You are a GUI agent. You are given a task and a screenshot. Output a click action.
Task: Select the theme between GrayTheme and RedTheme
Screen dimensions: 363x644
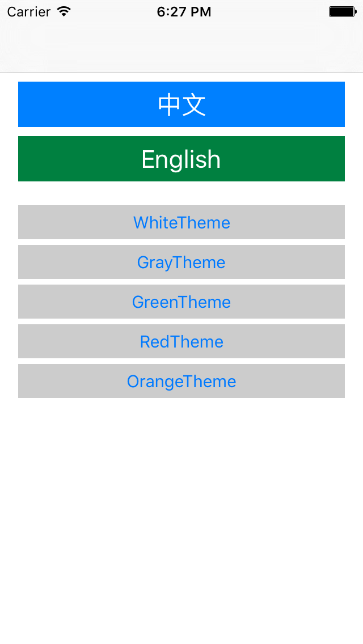point(181,302)
